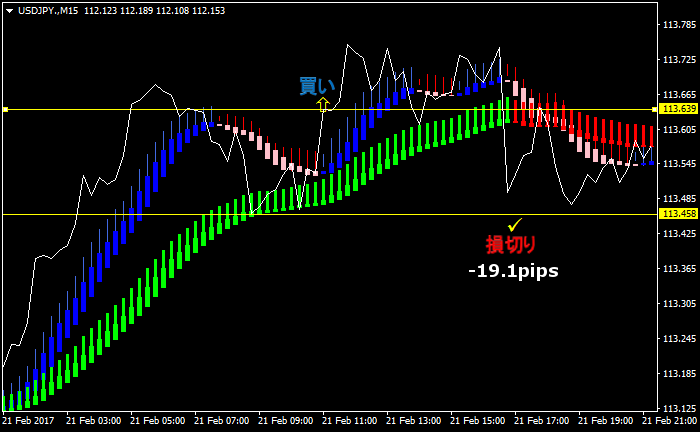Click the low price value 112.108
The width and height of the screenshot is (700, 432).
tap(173, 10)
